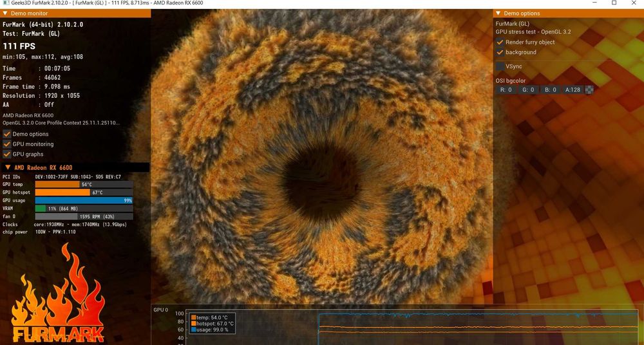Click the Test: FurMark (GL) text
Viewport: 644px width, 345px height.
click(31, 33)
